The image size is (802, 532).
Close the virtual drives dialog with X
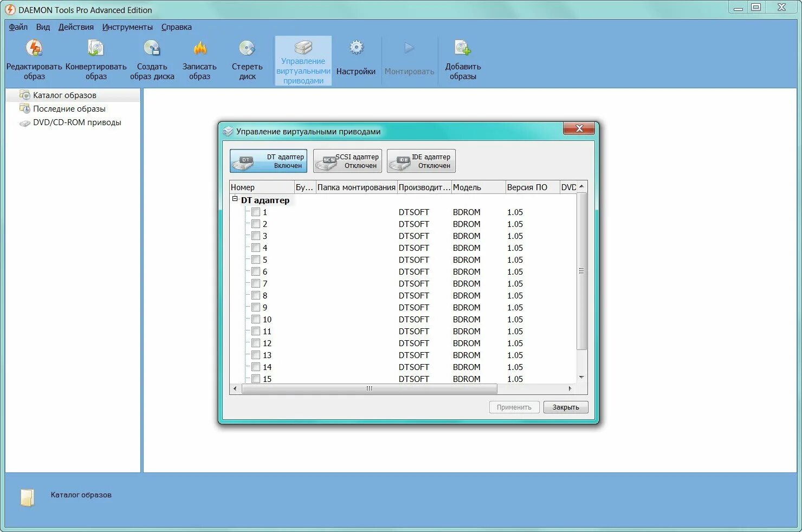point(579,128)
